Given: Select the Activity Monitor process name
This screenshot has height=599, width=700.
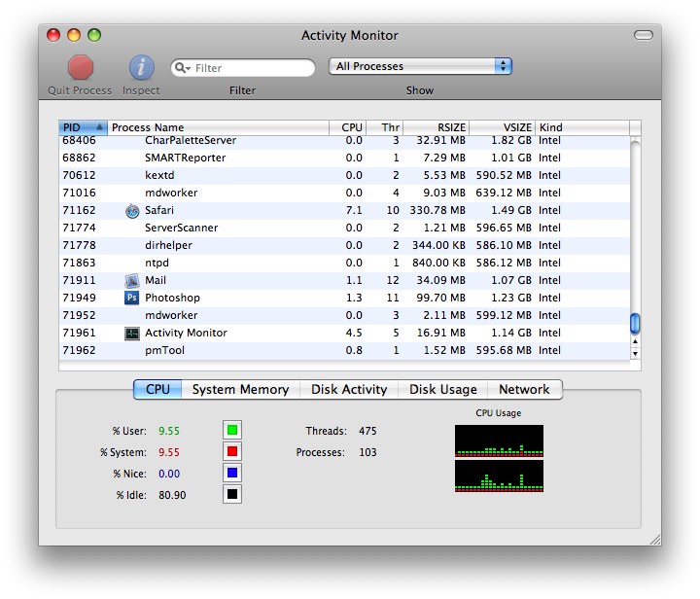Looking at the screenshot, I should (186, 333).
